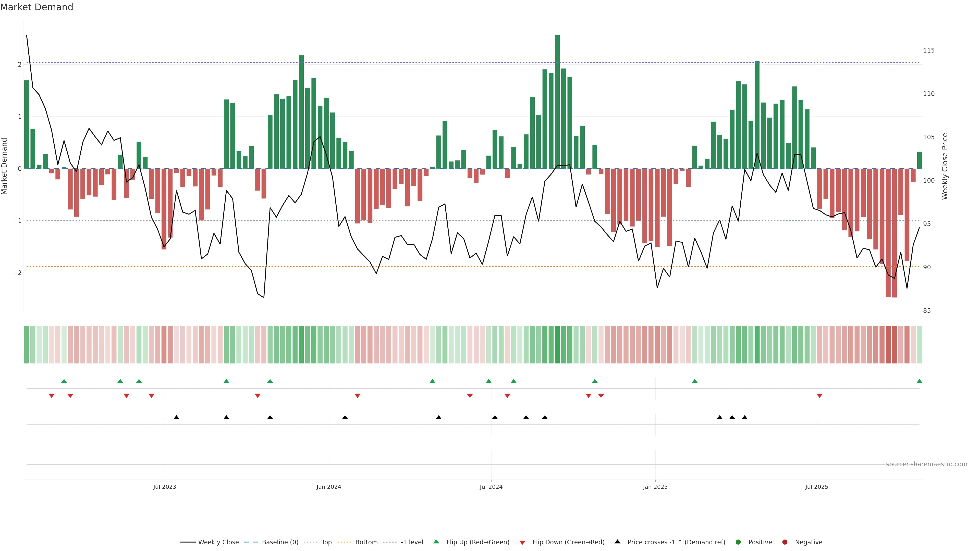980x551 pixels.
Task: Click the first black price-cross marker after Jul 2023
Action: coord(176,418)
